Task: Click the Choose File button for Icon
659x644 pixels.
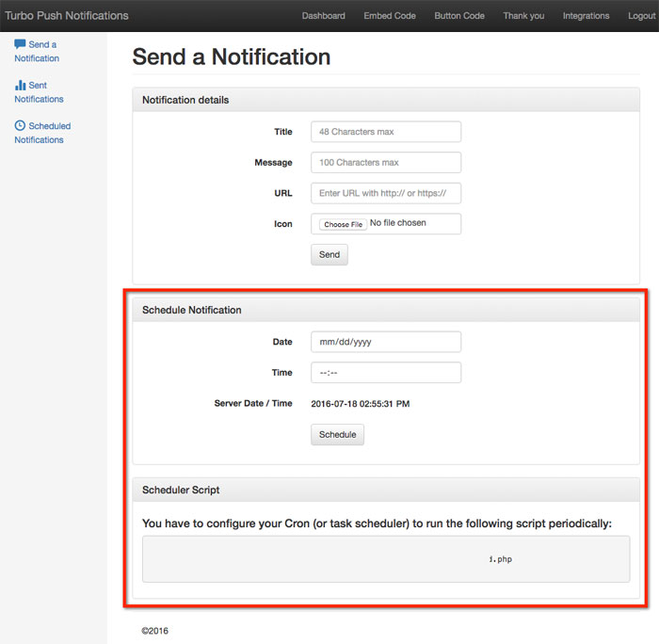Action: point(343,224)
